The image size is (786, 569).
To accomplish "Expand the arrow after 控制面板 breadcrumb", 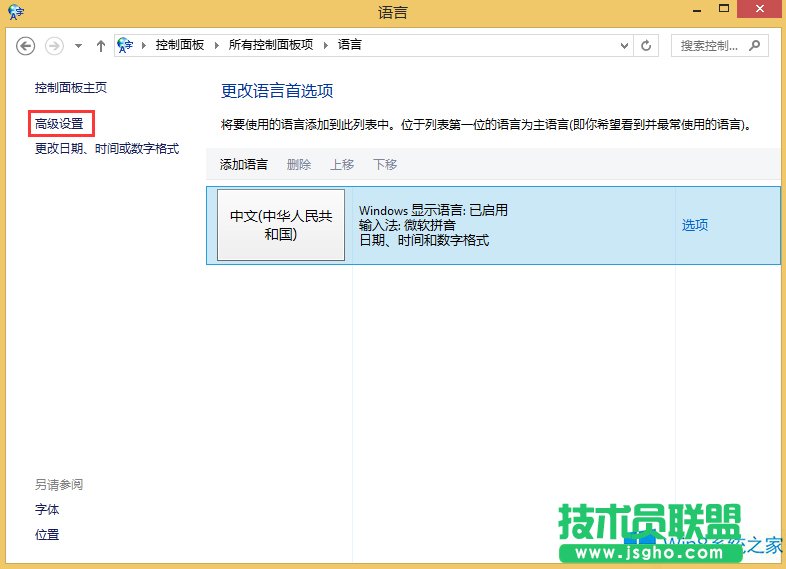I will [217, 46].
